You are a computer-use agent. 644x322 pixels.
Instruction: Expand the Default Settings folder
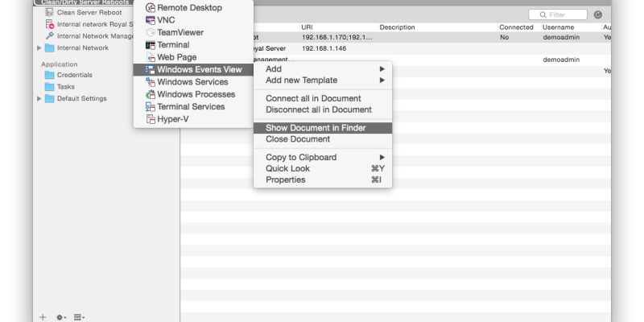tap(39, 99)
